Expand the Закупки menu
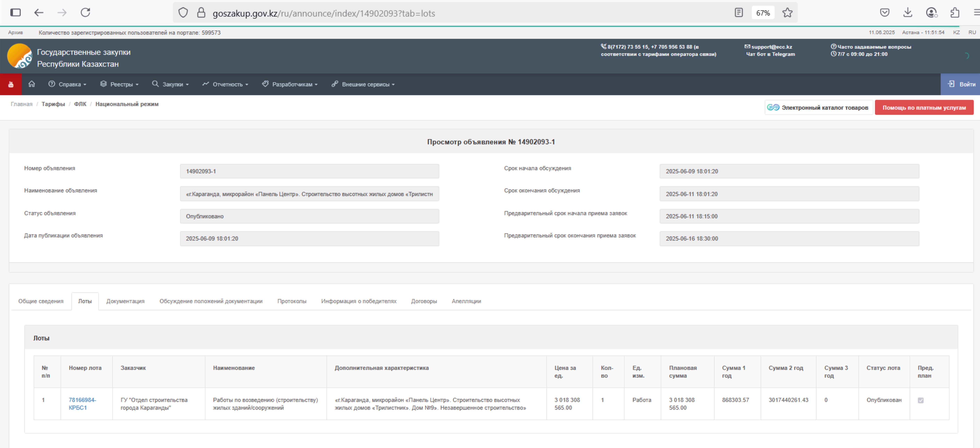 coord(170,84)
